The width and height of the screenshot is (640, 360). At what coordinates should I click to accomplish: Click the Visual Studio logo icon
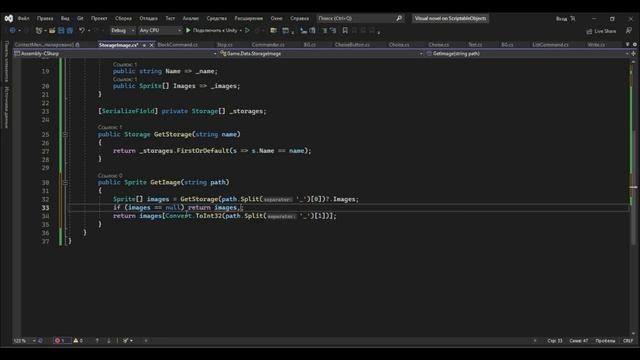(x=9, y=18)
